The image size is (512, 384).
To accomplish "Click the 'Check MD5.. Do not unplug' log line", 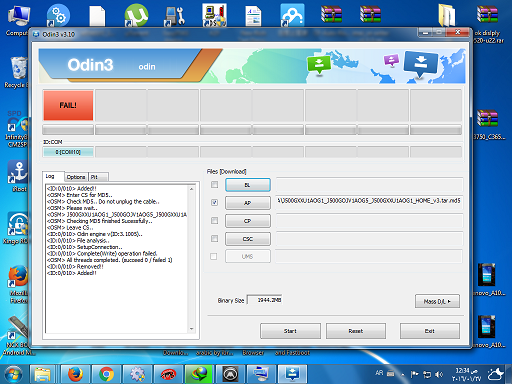I will click(103, 202).
